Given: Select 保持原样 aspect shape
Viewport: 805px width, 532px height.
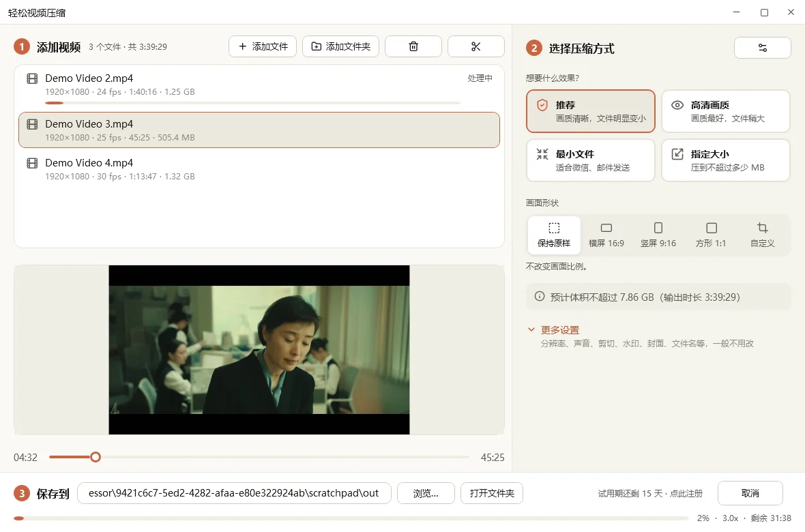Looking at the screenshot, I should [x=554, y=235].
